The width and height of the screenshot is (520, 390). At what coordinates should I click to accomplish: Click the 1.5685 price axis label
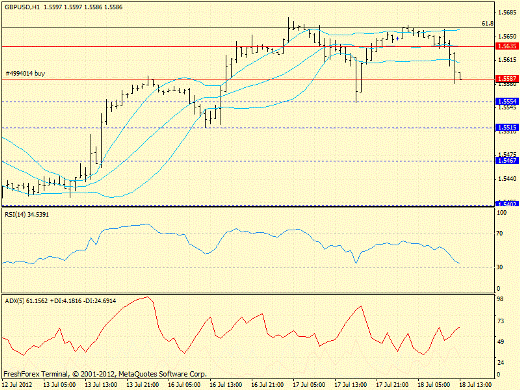coord(507,13)
